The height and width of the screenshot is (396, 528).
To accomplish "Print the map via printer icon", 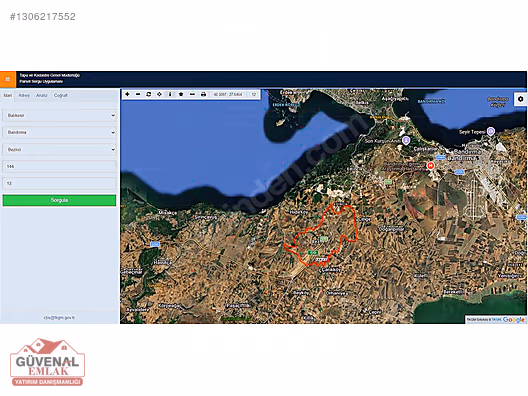I will click(203, 94).
